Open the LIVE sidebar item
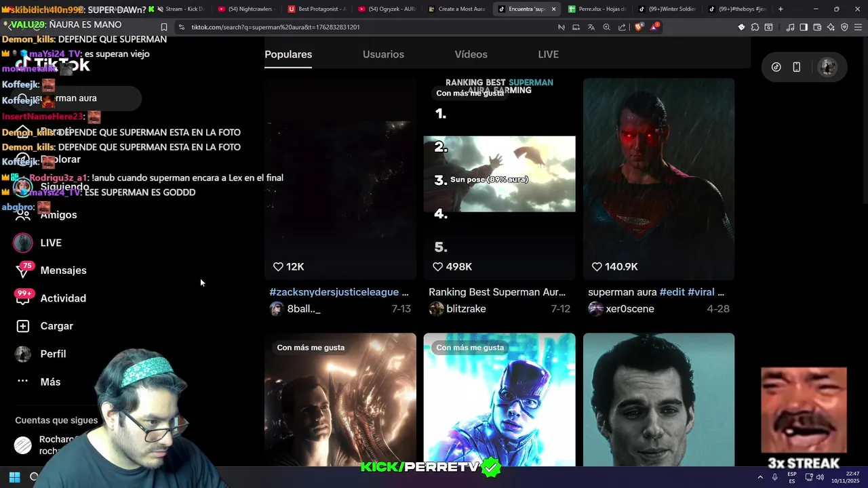Screen dimensions: 868x488 [39, 243]
